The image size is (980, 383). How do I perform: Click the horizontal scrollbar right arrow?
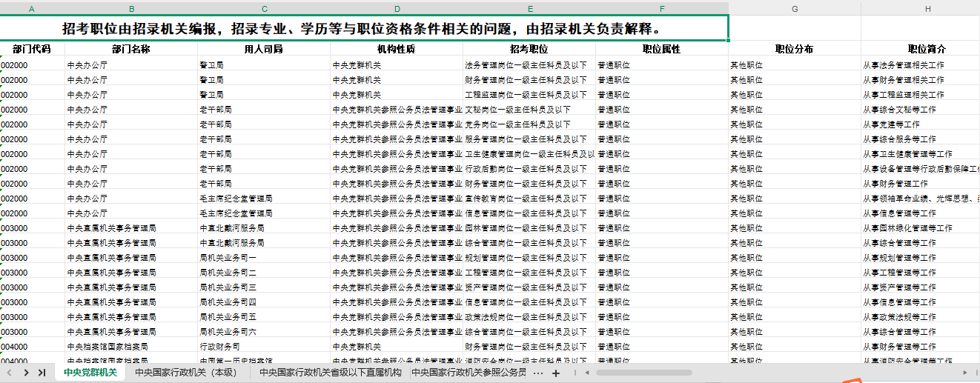(x=964, y=373)
